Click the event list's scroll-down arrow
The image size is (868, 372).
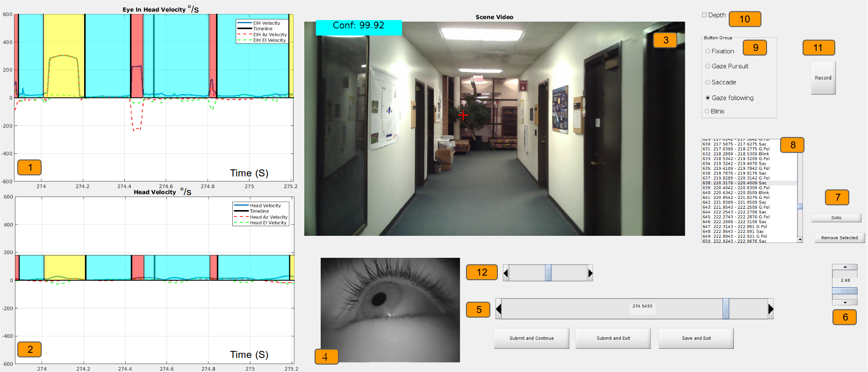(800, 240)
